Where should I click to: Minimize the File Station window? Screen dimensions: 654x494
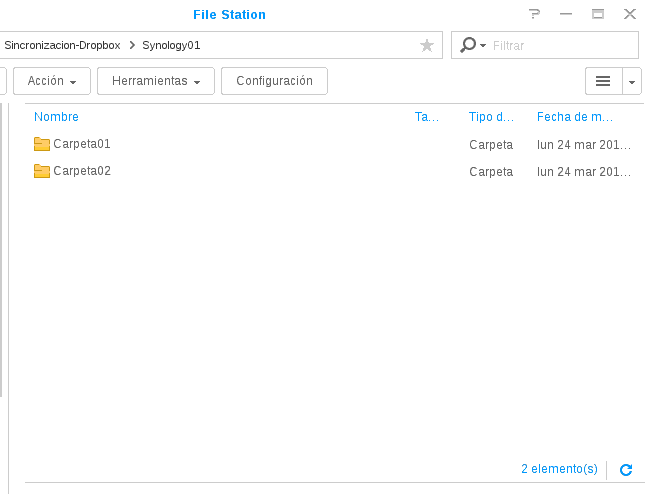566,14
